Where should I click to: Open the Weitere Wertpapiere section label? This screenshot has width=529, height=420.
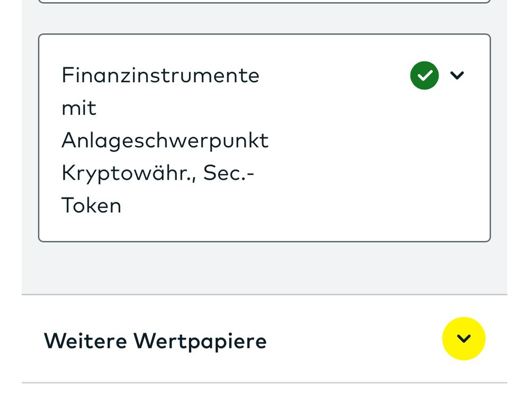coord(155,341)
